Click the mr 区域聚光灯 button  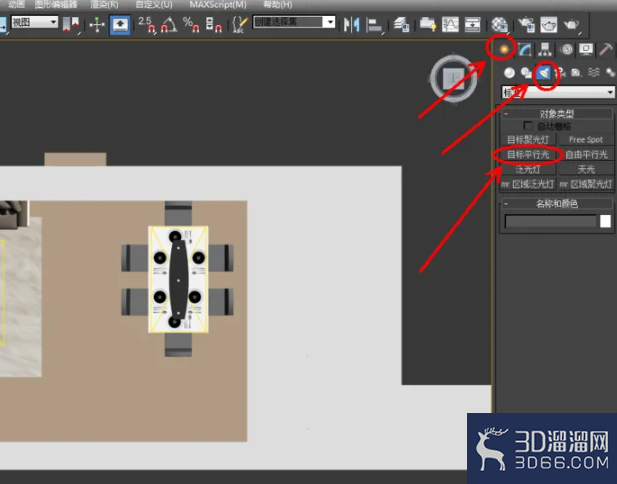586,184
